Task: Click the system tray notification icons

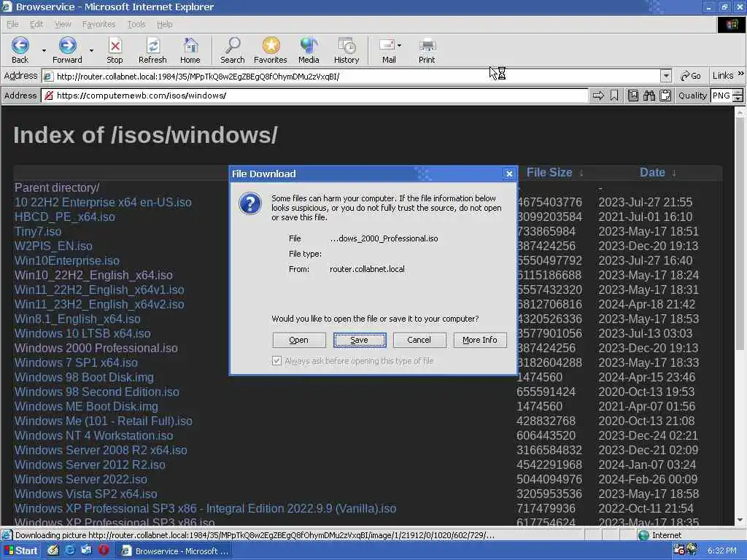Action: click(685, 551)
